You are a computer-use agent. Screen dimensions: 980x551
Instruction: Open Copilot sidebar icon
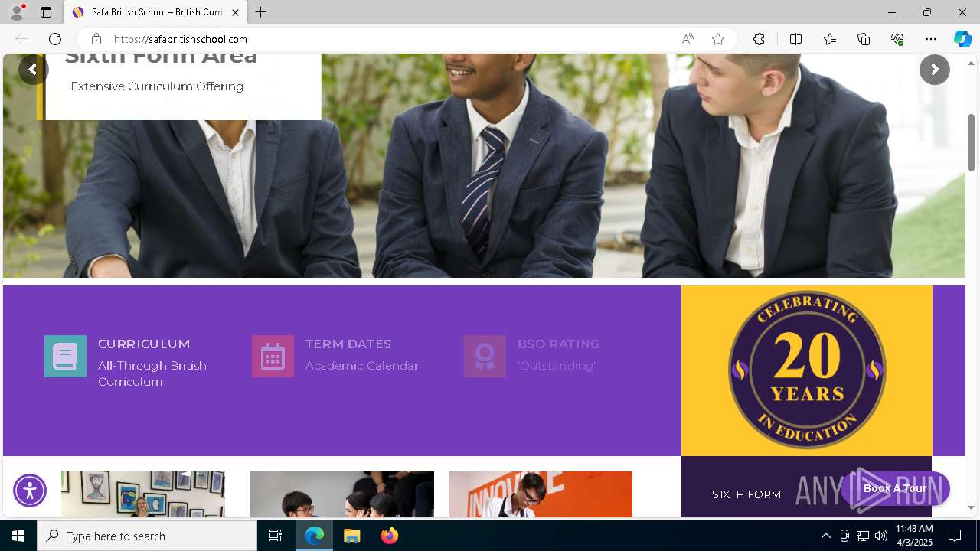[962, 39]
